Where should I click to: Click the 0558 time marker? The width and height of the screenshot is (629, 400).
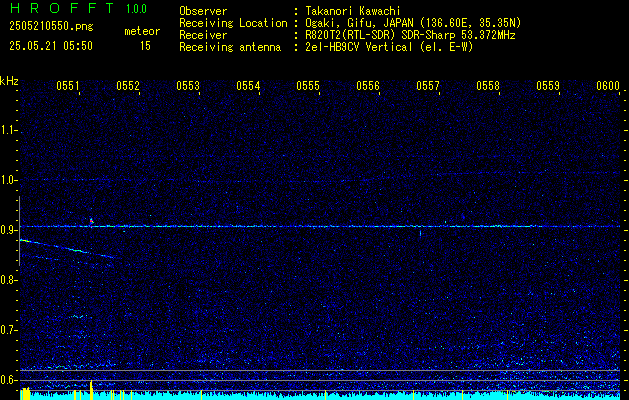488,85
